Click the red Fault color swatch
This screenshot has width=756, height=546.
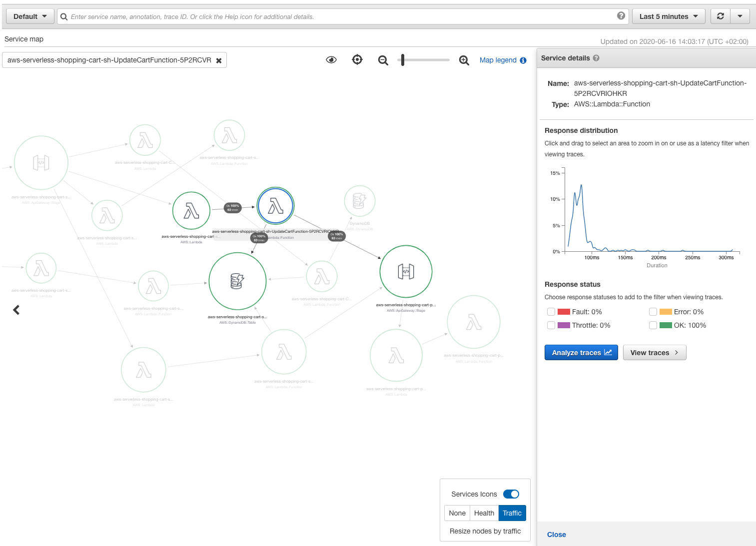coord(564,312)
